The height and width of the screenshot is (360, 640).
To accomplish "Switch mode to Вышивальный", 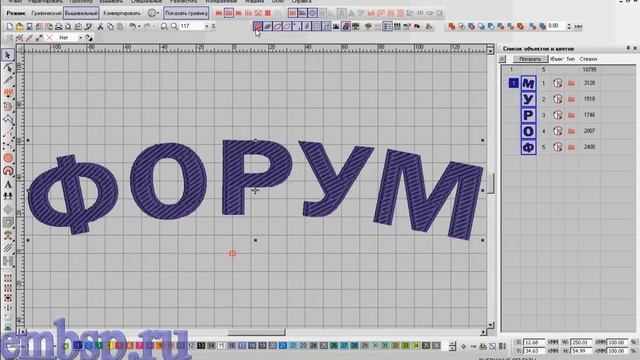I will 81,13.
